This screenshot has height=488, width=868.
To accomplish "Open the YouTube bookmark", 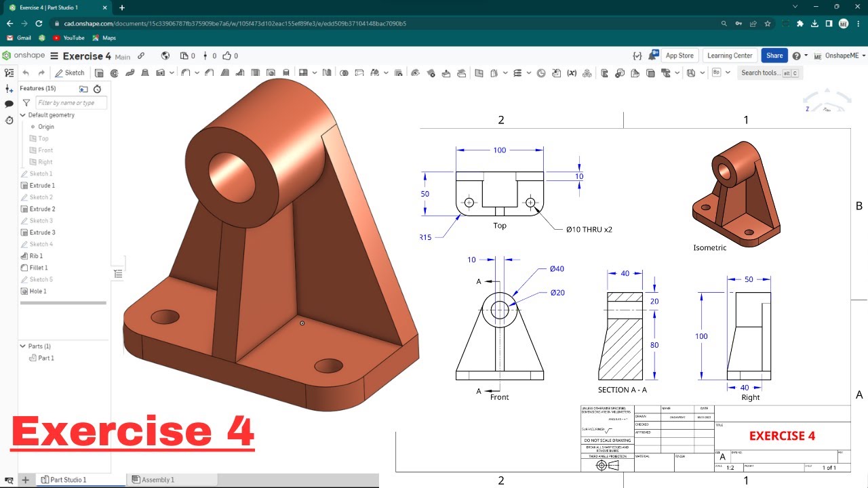I will [x=68, y=38].
